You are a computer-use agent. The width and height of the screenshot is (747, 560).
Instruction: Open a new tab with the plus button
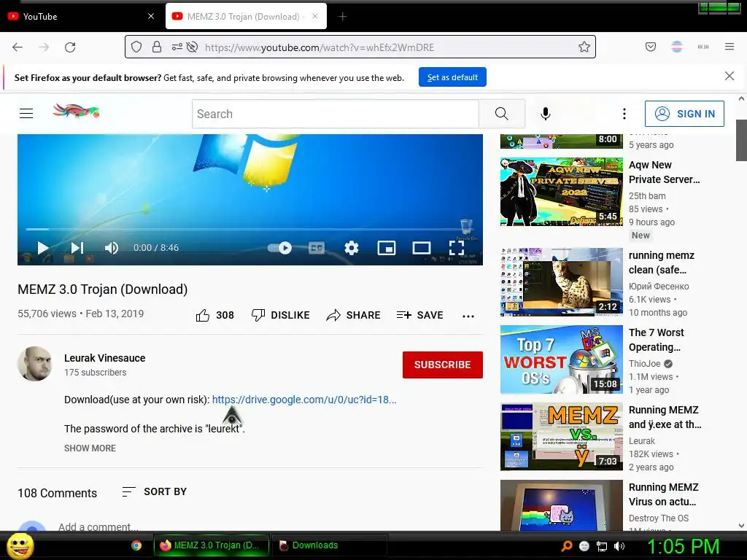(x=342, y=17)
